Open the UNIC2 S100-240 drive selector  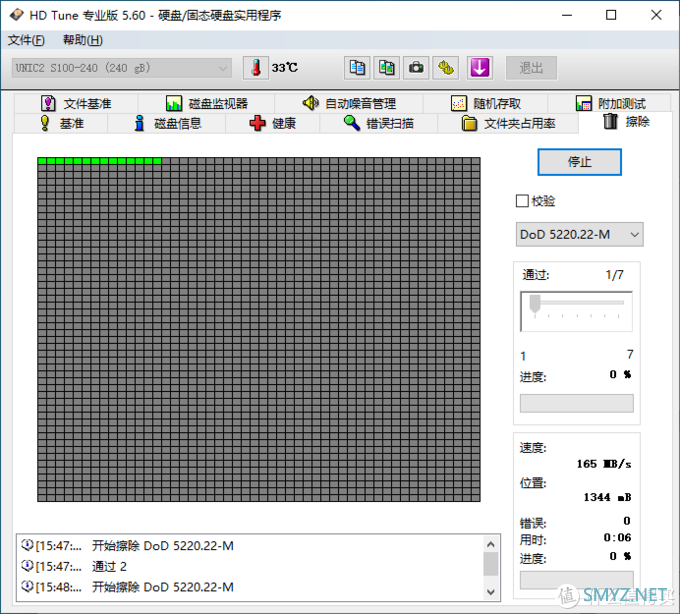(x=121, y=68)
